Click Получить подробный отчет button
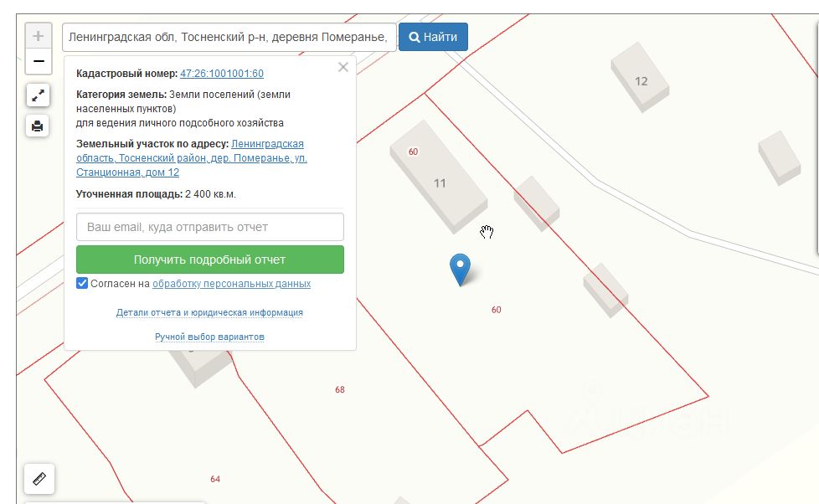This screenshot has height=504, width=819. 210,260
